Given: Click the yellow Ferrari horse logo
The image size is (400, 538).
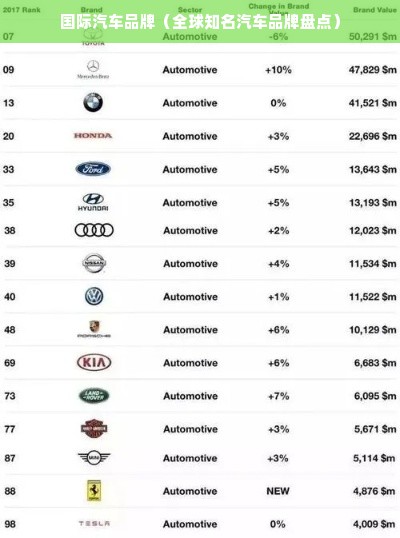Looking at the screenshot, I should [x=94, y=491].
